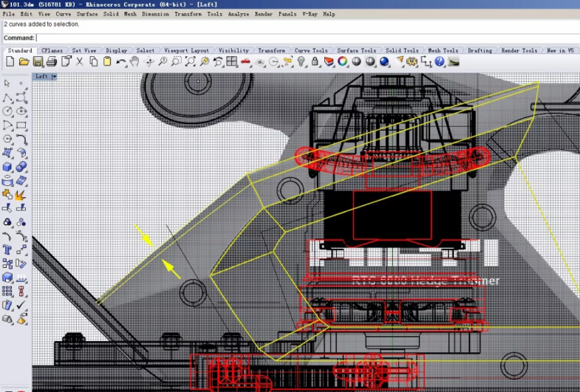580x392 pixels.
Task: Switch to the Surface Tools tab
Action: click(356, 51)
